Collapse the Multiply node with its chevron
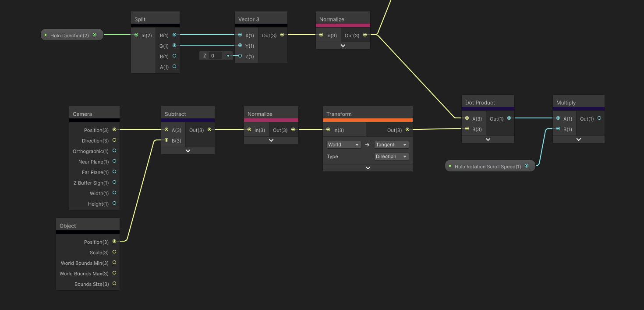This screenshot has width=644, height=310. click(578, 139)
